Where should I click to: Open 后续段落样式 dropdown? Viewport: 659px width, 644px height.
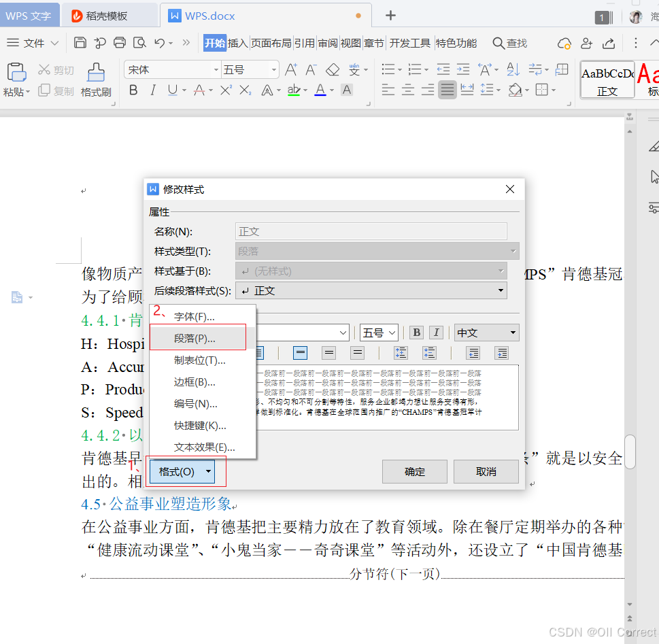click(x=501, y=290)
